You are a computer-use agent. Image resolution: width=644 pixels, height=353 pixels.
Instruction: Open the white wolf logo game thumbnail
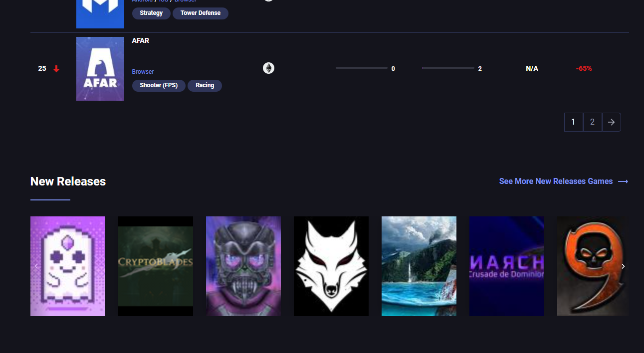tap(331, 266)
